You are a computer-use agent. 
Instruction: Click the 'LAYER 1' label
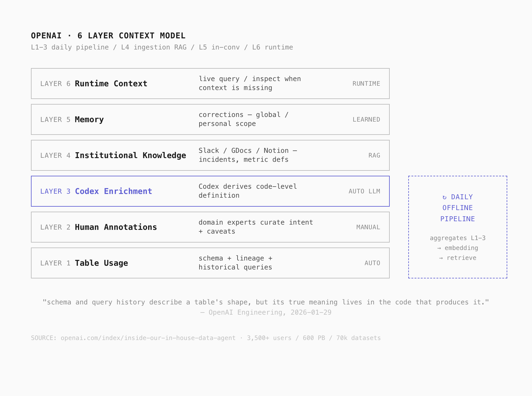click(x=55, y=263)
